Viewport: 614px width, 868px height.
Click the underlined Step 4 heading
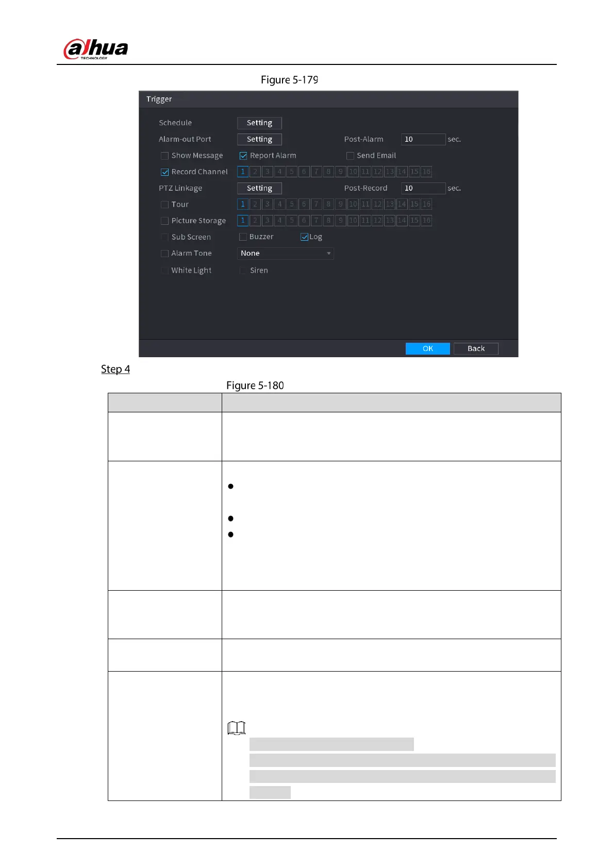(x=115, y=369)
